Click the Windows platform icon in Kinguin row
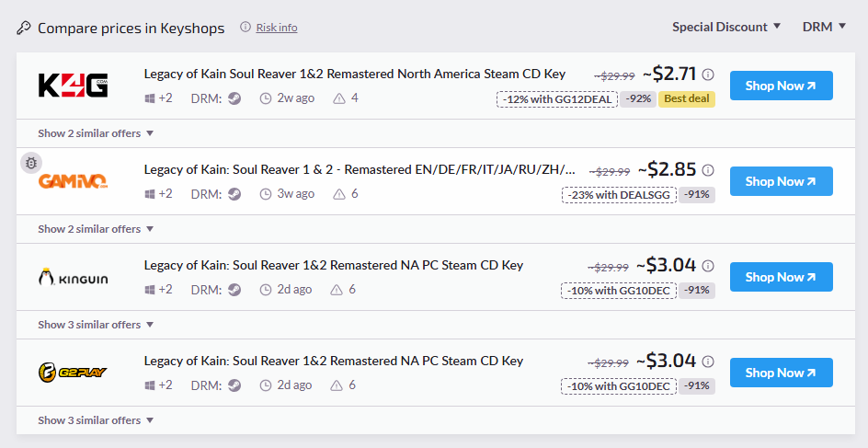The height and width of the screenshot is (448, 868). 150,290
